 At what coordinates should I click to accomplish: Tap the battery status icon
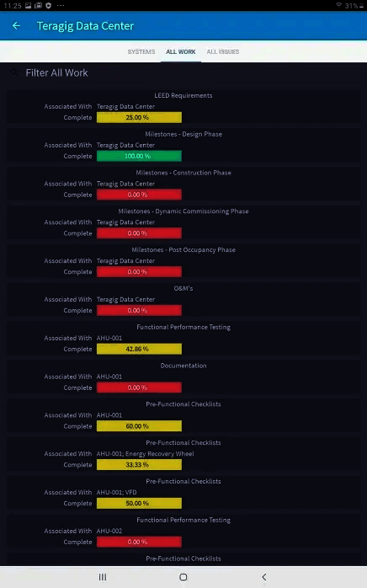tap(361, 6)
